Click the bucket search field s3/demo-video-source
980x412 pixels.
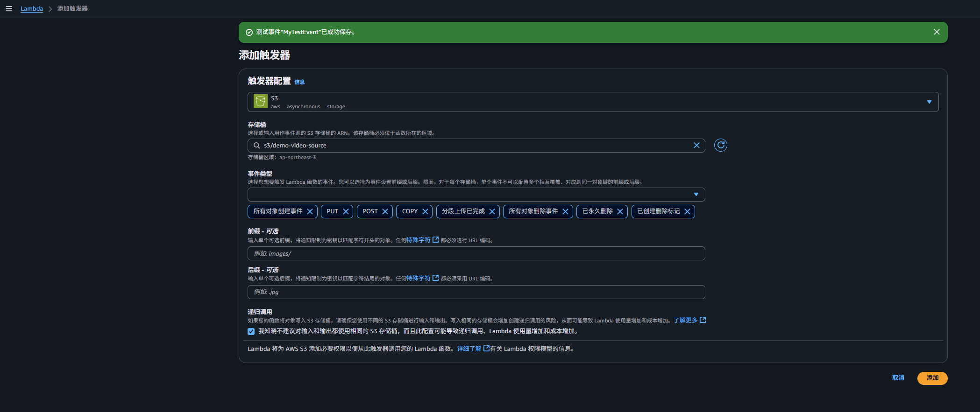pos(476,146)
